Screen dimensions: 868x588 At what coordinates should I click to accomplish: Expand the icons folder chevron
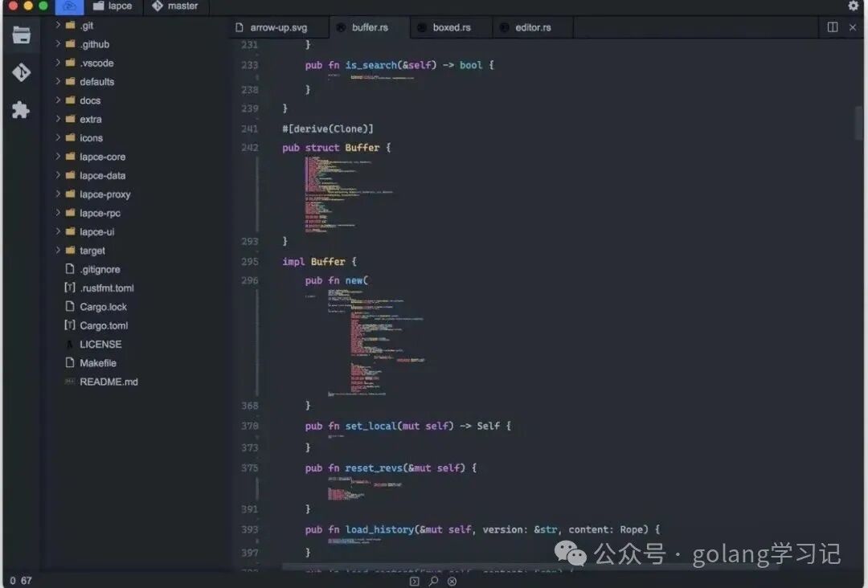coord(58,137)
